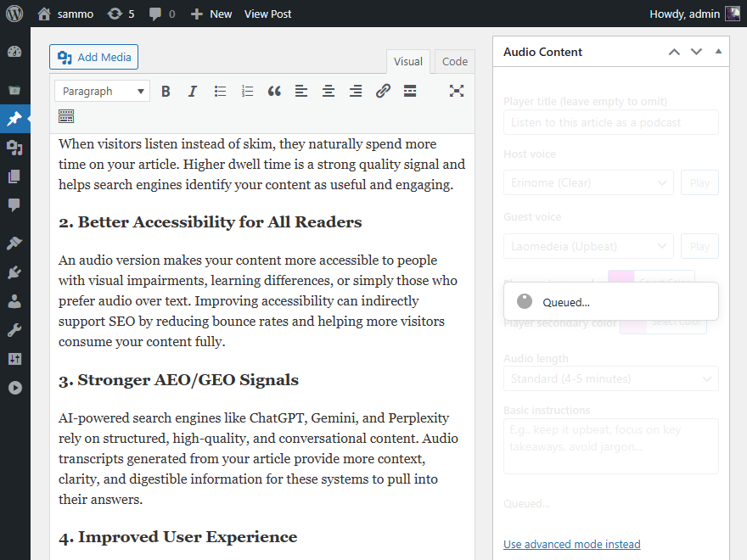Open the Paragraph format dropdown
Screen dimensions: 747x560
tap(102, 91)
